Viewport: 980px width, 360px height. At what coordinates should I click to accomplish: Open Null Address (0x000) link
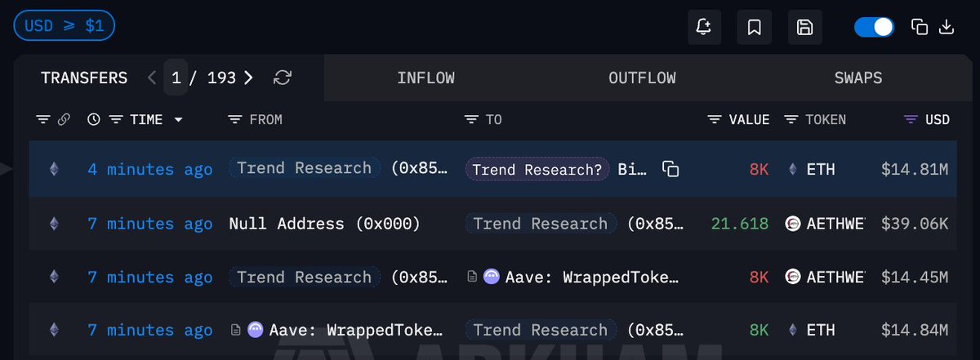coord(324,224)
